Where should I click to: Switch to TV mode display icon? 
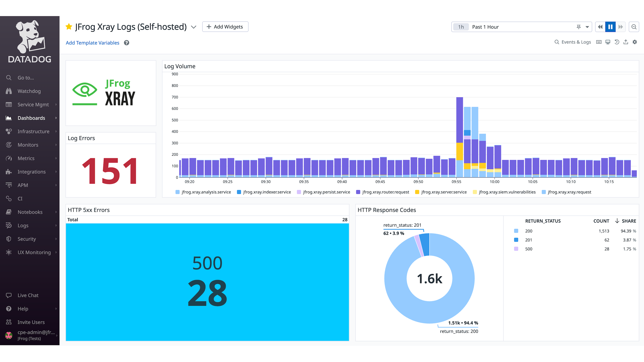click(x=608, y=42)
